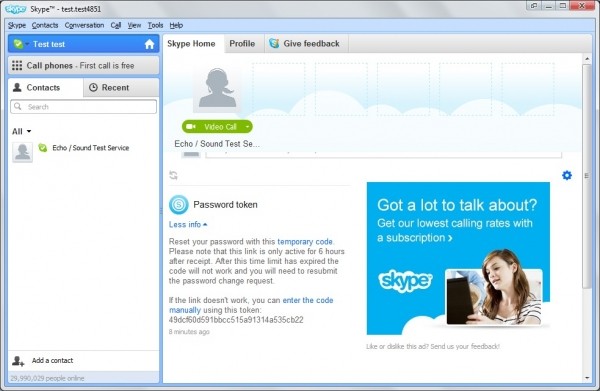Open the dial pad grid icon

17,65
